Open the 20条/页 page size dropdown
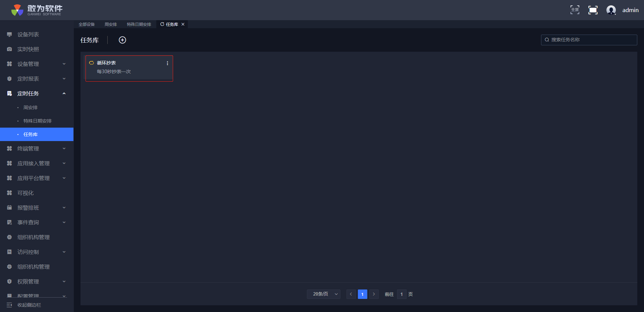The width and height of the screenshot is (644, 312). tap(324, 294)
